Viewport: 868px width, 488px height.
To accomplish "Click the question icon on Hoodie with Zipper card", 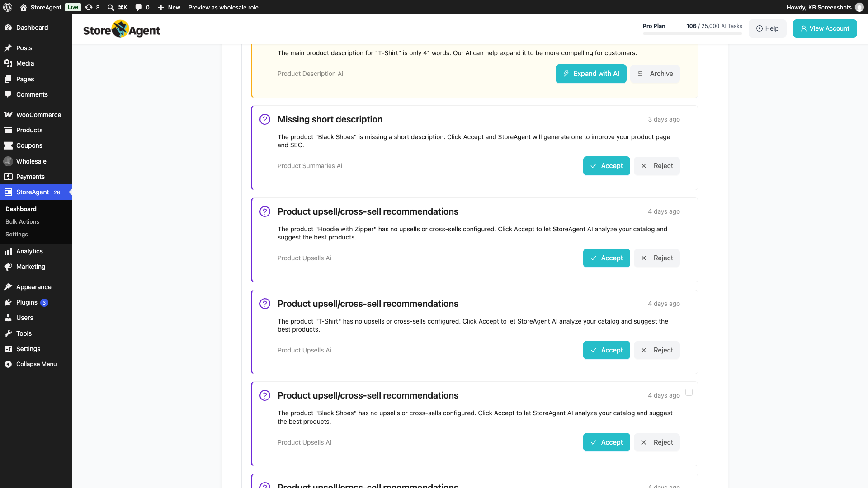I will (x=265, y=211).
